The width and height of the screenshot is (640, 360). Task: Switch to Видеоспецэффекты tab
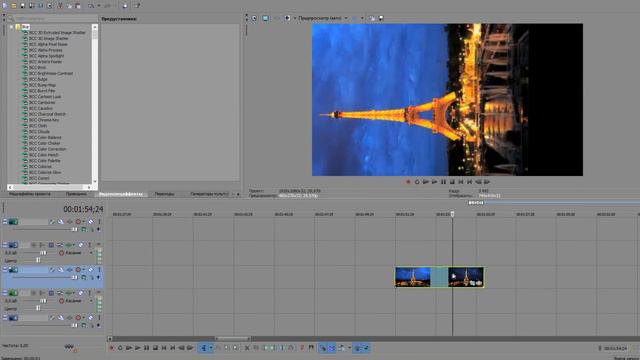pos(121,194)
